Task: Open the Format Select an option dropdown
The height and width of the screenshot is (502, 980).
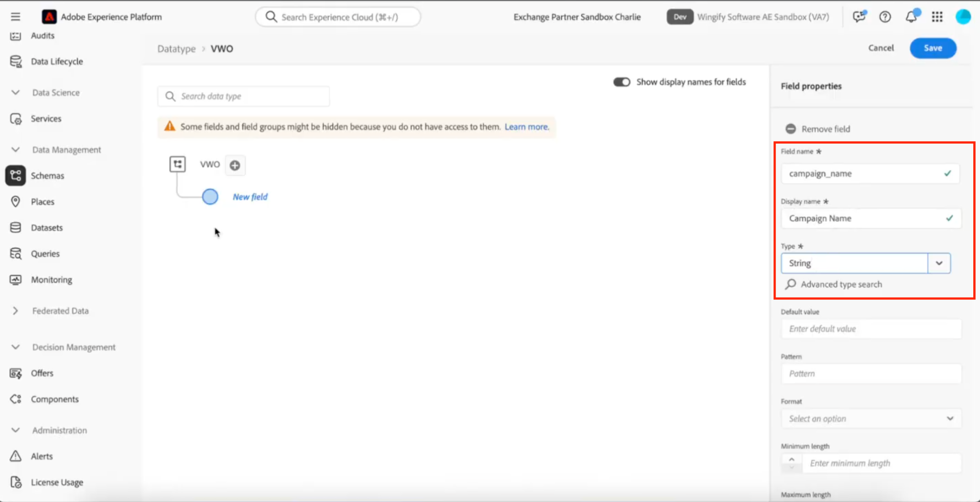Action: 871,419
